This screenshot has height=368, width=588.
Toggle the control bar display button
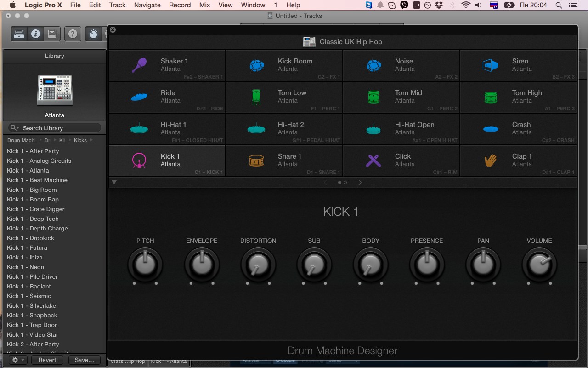coord(53,33)
